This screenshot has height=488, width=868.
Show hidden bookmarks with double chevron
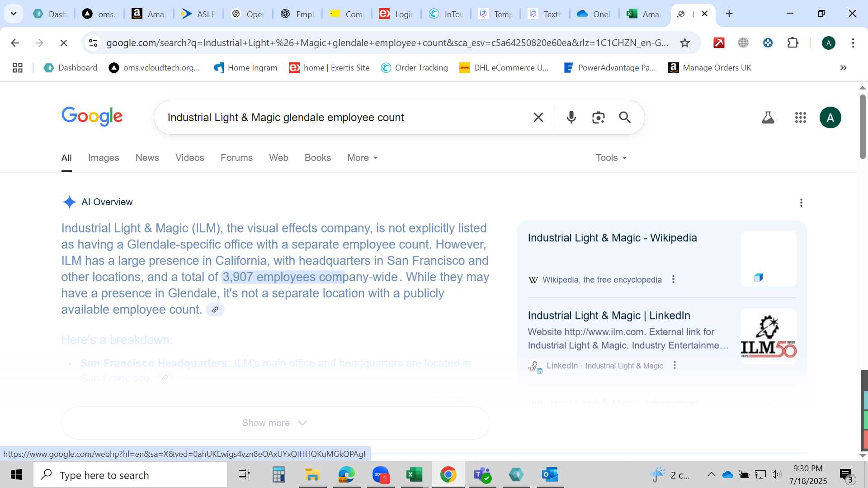(843, 68)
